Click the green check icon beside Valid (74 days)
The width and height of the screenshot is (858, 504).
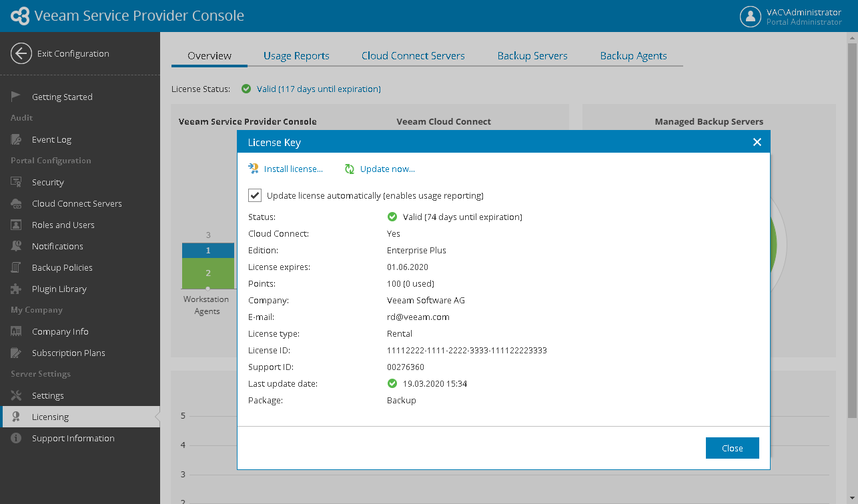coord(392,217)
